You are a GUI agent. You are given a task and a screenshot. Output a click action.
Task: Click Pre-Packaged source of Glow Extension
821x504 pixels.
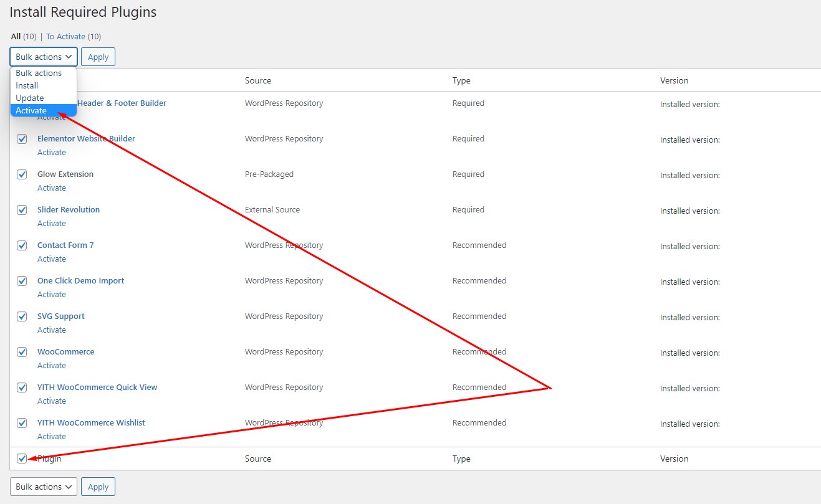[269, 174]
